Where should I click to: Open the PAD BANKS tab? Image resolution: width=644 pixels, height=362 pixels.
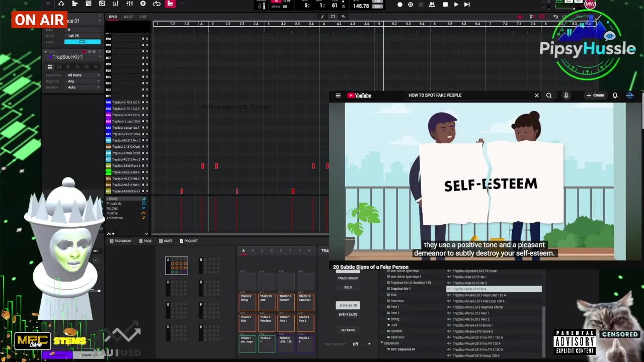tap(120, 241)
